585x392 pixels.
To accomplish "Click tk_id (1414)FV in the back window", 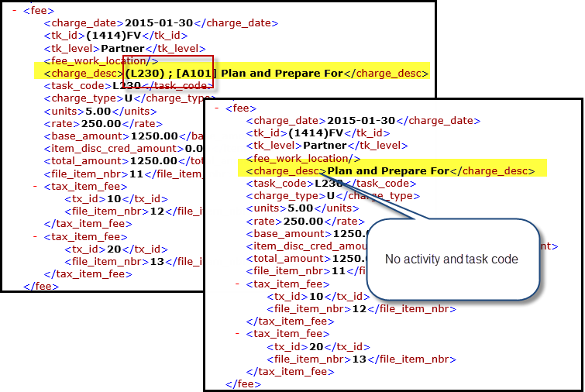I will pyautogui.click(x=115, y=36).
